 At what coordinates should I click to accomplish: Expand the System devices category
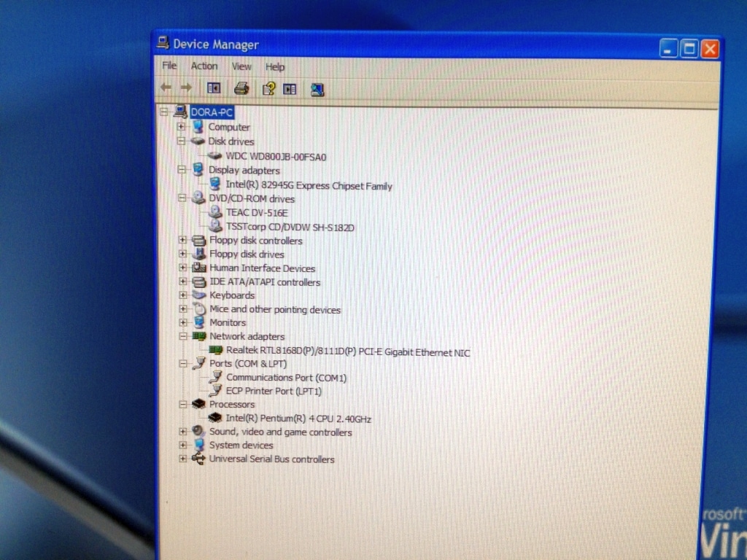click(183, 446)
